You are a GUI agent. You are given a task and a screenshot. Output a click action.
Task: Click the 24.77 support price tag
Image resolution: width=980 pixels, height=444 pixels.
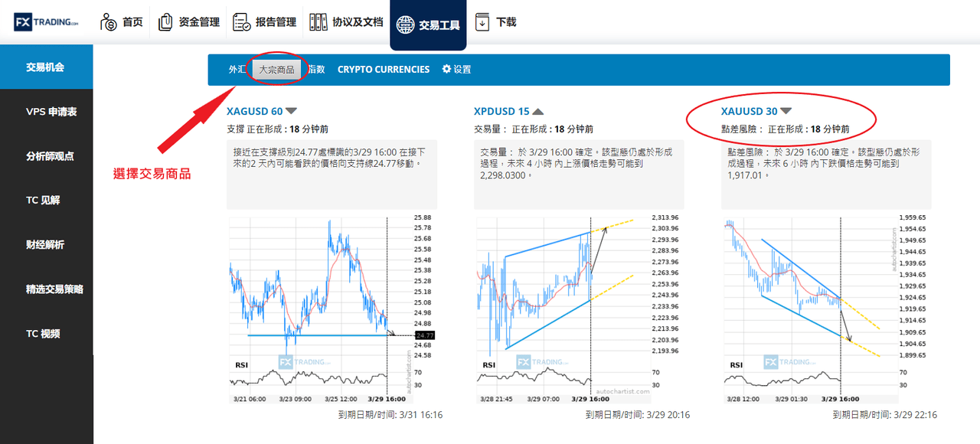[424, 335]
